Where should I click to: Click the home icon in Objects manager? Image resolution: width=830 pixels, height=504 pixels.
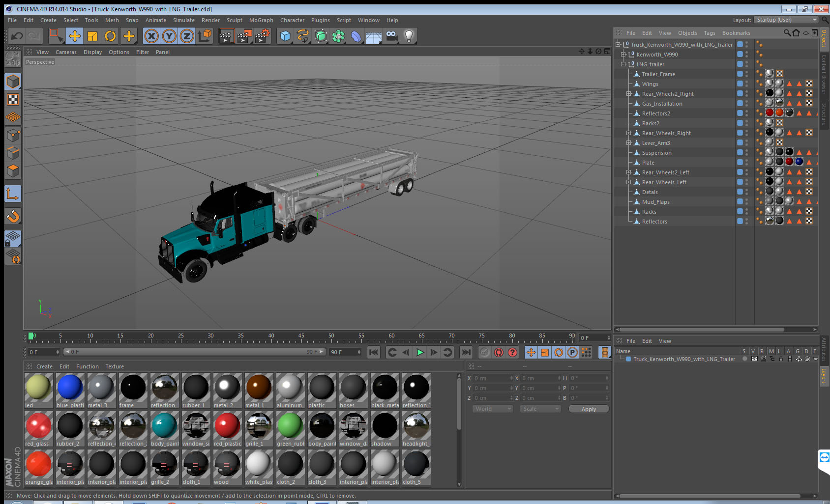click(x=796, y=33)
